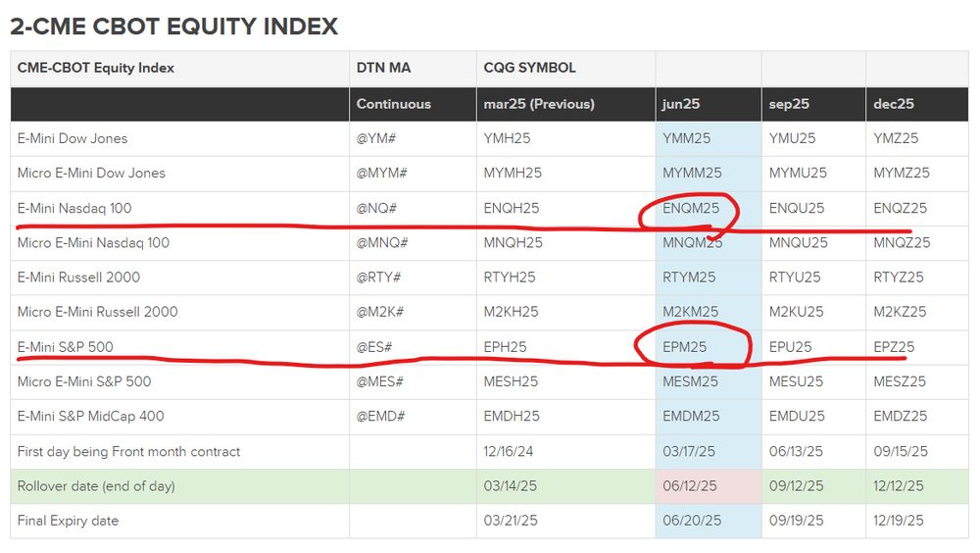Click the 'RTYZ25' symbol cell
The image size is (980, 553).
click(898, 277)
